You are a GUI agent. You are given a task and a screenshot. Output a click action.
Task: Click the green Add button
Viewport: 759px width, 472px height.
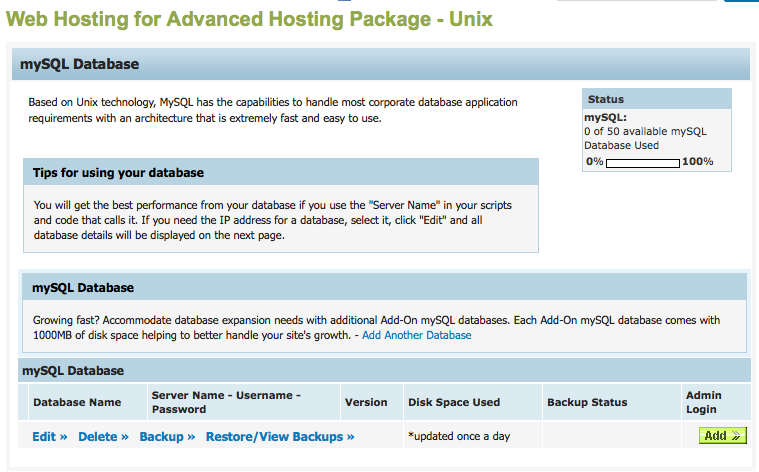tap(722, 436)
